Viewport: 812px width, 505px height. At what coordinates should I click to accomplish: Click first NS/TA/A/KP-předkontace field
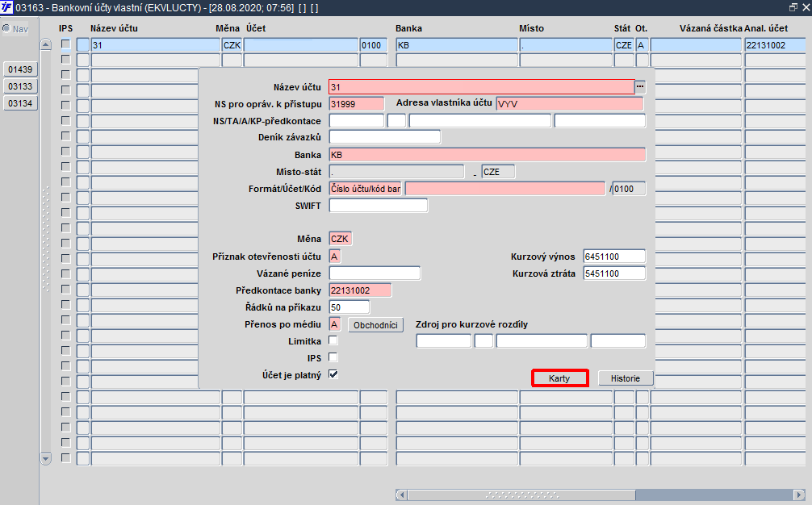pos(357,120)
